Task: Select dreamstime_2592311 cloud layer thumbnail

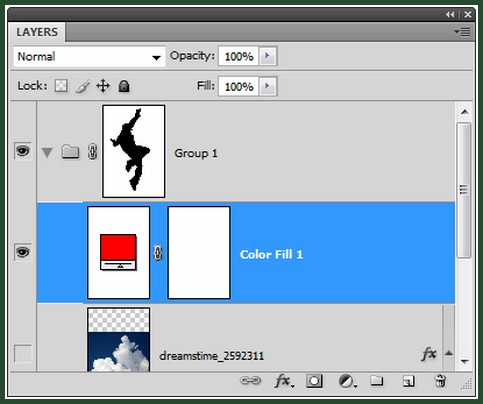Action: click(x=118, y=340)
